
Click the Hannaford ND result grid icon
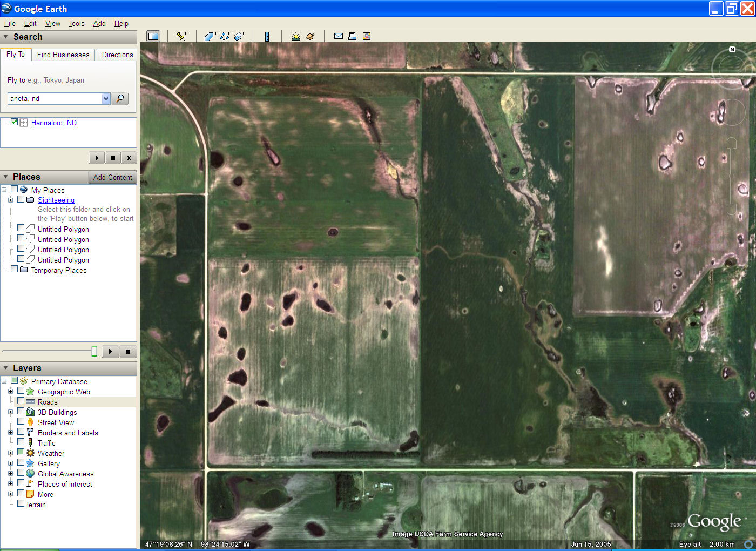(x=24, y=123)
